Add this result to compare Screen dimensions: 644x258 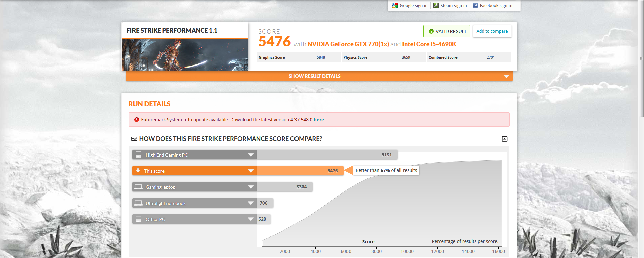[x=492, y=31]
